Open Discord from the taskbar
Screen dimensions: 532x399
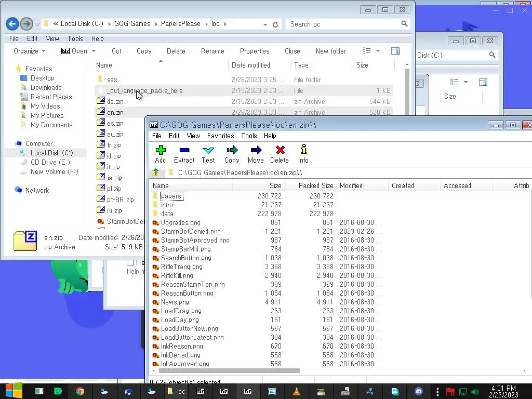pos(419,391)
